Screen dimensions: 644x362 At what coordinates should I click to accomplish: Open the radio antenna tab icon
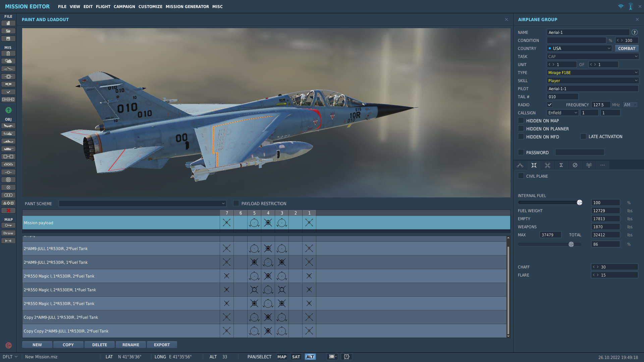click(589, 165)
